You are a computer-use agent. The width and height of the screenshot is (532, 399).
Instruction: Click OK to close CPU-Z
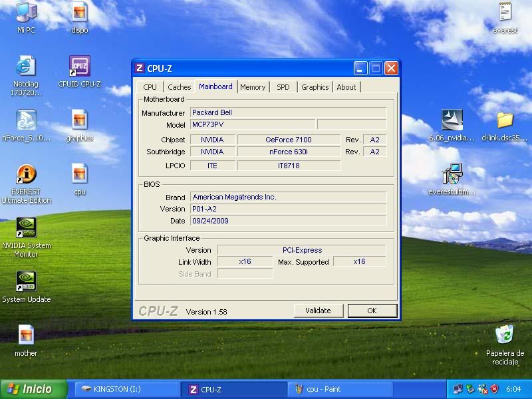(x=372, y=311)
